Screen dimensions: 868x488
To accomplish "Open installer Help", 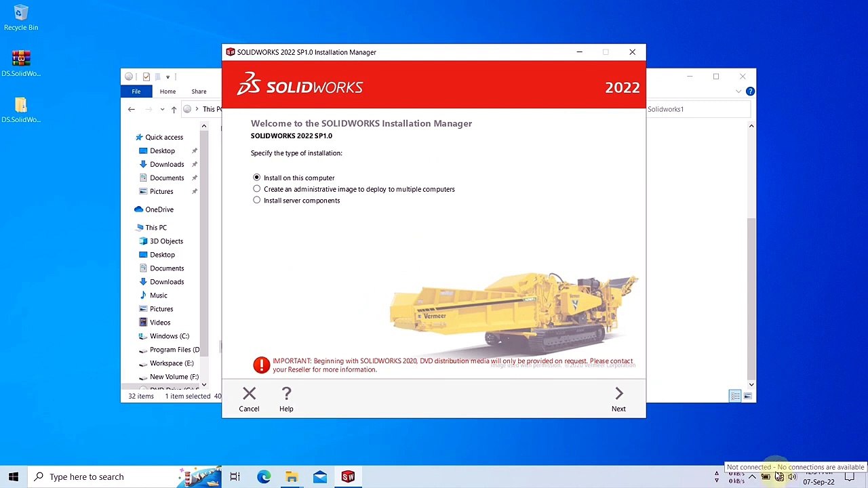I will tap(286, 399).
